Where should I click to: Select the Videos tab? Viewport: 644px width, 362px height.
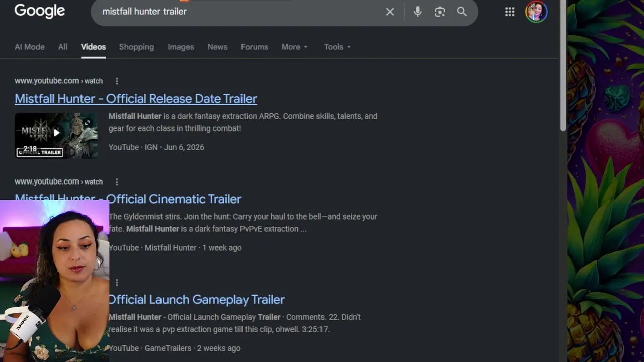click(93, 47)
